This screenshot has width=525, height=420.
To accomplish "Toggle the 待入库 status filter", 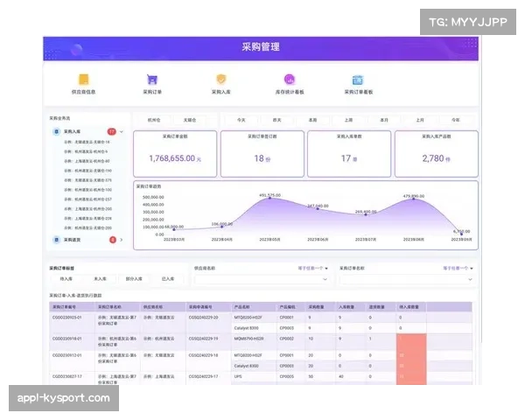I will (66, 278).
